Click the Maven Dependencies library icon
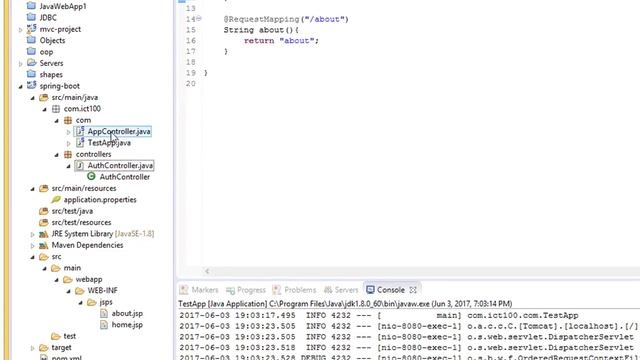Screen dimensions: 640x360 (x=43, y=245)
